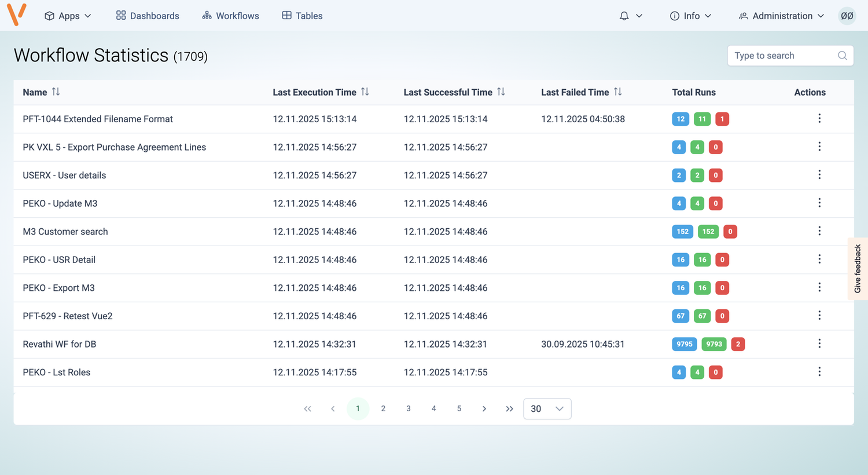
Task: Select M3 Customer search row name
Action: [x=65, y=232]
